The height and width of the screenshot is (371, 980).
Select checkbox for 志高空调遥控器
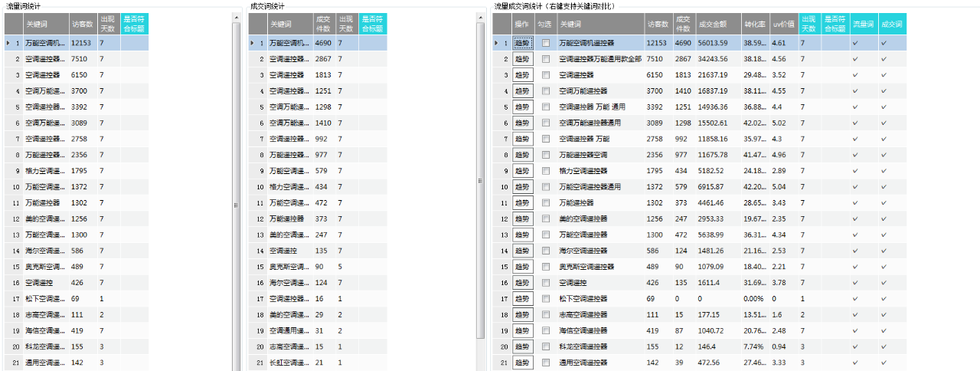[x=546, y=314]
